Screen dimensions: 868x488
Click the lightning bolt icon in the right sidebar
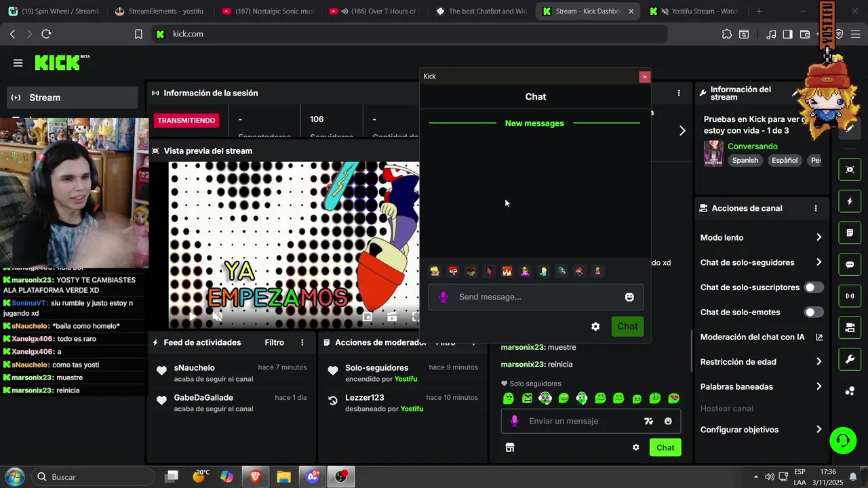coord(850,201)
